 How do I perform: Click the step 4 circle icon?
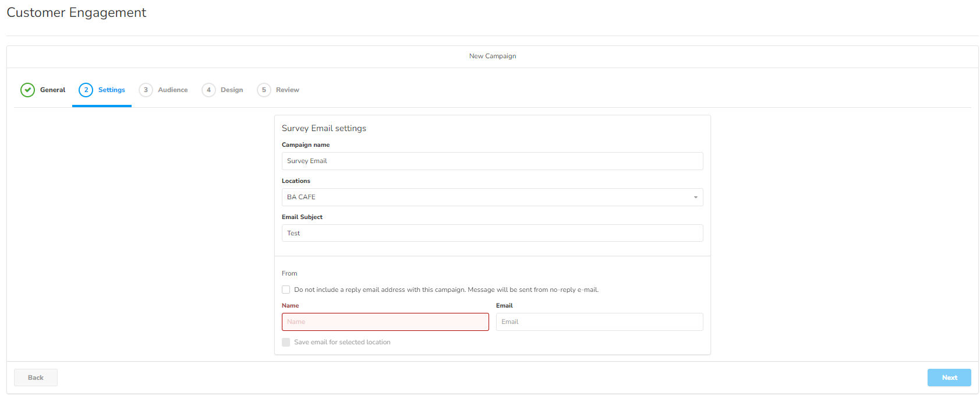[208, 90]
